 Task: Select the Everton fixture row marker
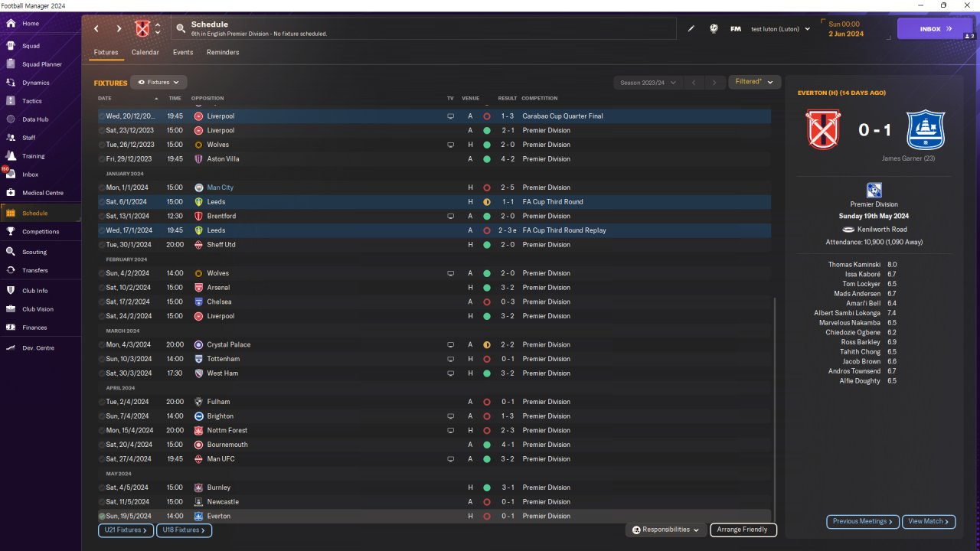[102, 517]
